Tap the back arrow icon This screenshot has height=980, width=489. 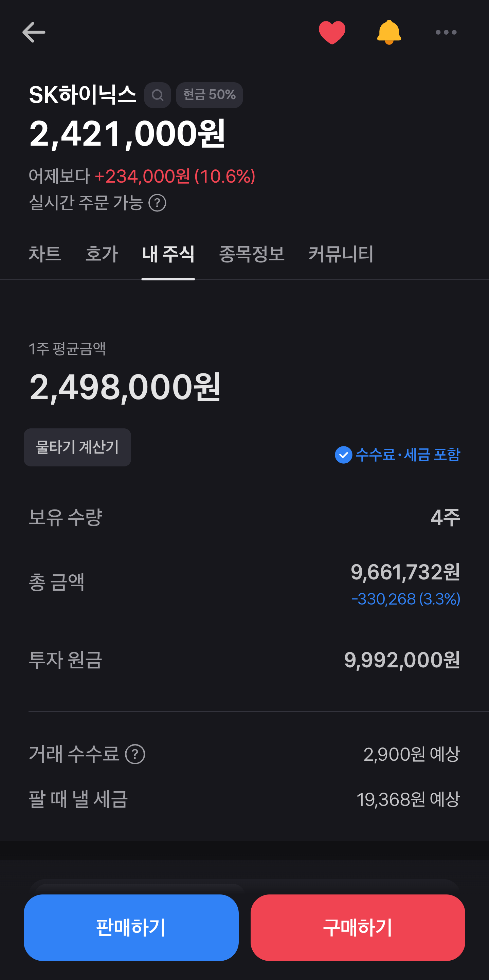point(34,32)
